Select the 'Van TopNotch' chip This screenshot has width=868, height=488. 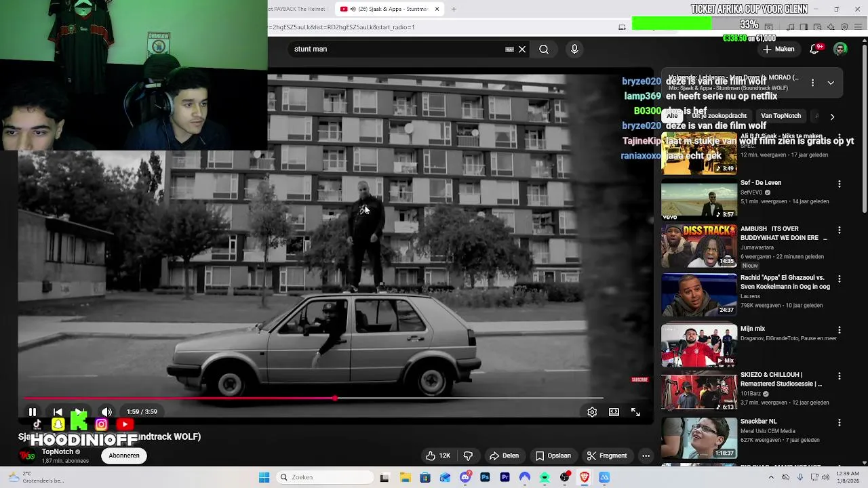click(781, 116)
